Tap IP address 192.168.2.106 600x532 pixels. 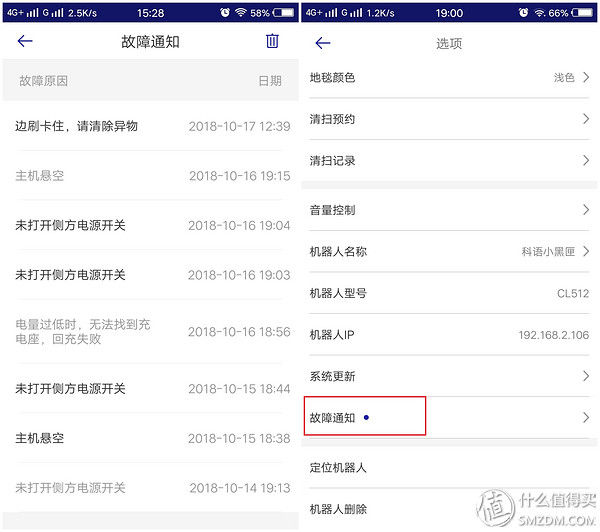[554, 335]
